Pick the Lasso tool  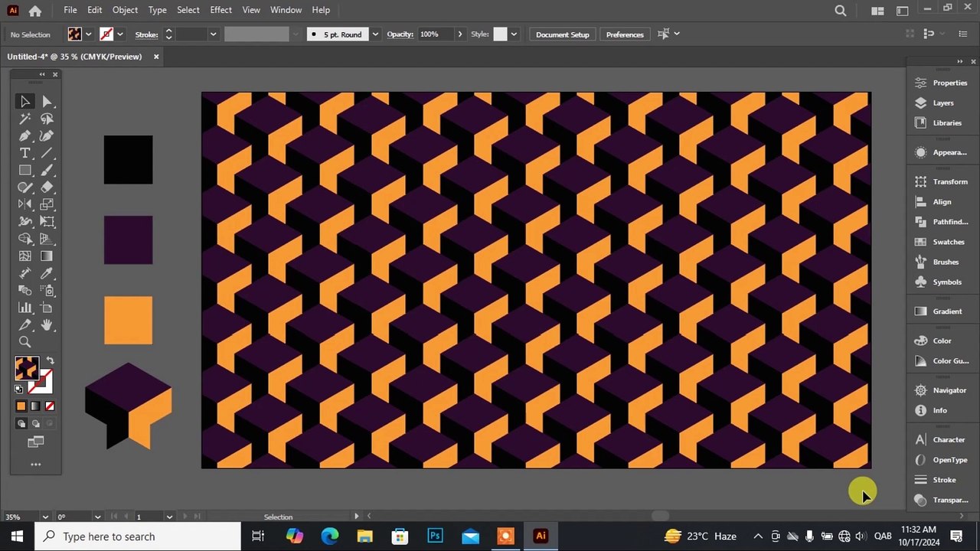click(x=47, y=119)
